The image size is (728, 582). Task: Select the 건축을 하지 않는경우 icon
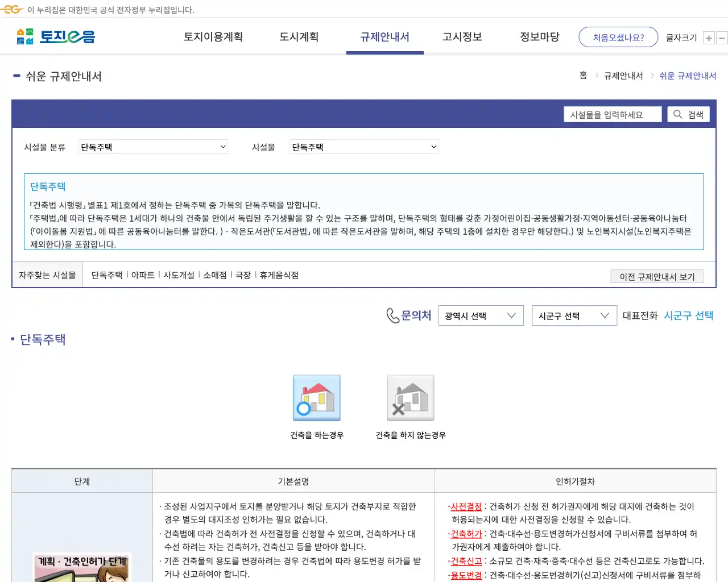click(410, 397)
